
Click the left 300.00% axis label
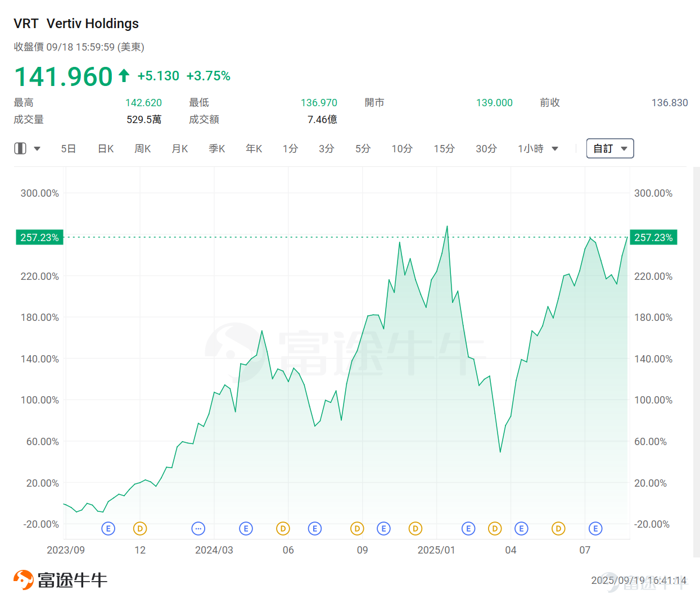pos(39,193)
